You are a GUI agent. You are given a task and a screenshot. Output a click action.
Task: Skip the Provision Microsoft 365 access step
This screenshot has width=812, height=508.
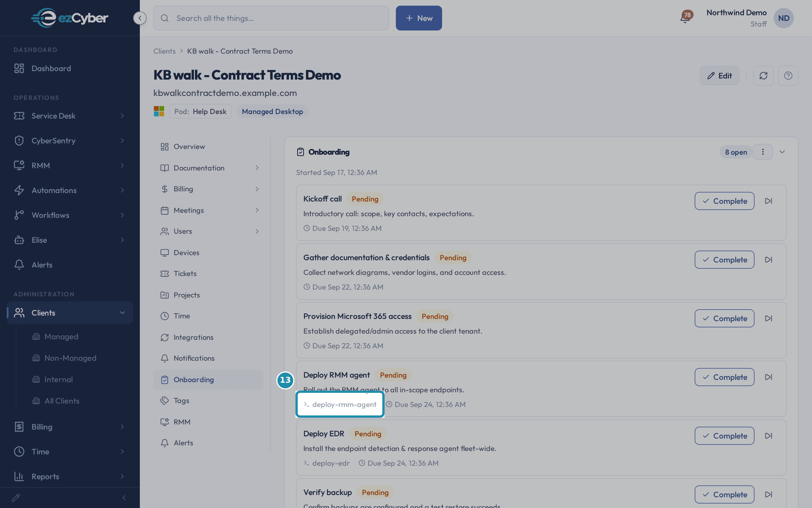tap(769, 318)
